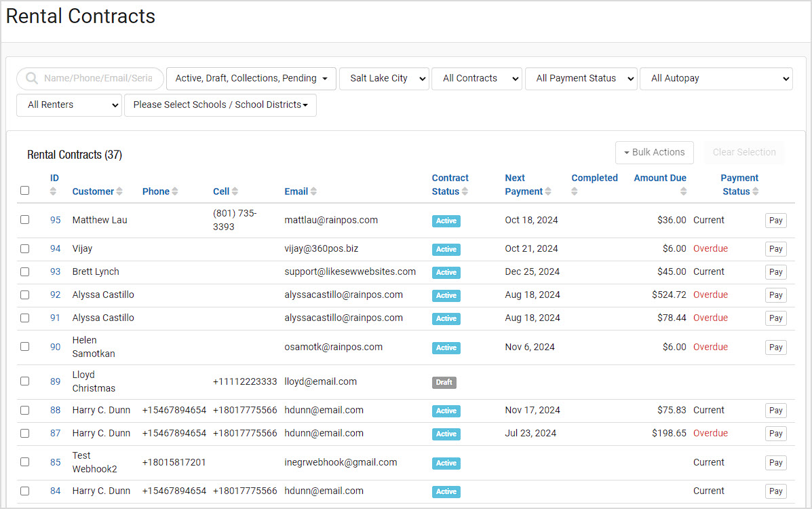Check the box for contract 95
Screen dimensions: 812x509
[25, 220]
